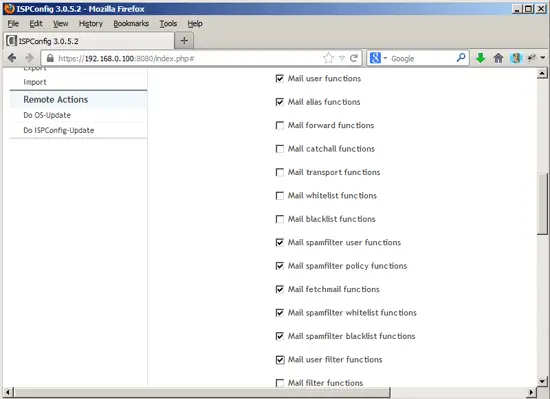Uncheck Mail spamfilter policy functions
550x399 pixels.
coord(280,266)
